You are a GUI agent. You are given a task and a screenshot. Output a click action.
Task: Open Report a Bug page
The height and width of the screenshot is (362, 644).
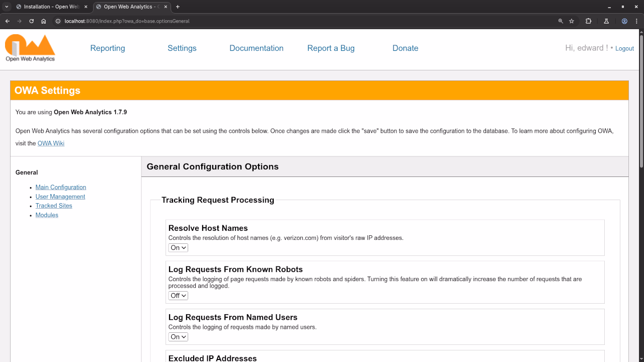(x=331, y=48)
